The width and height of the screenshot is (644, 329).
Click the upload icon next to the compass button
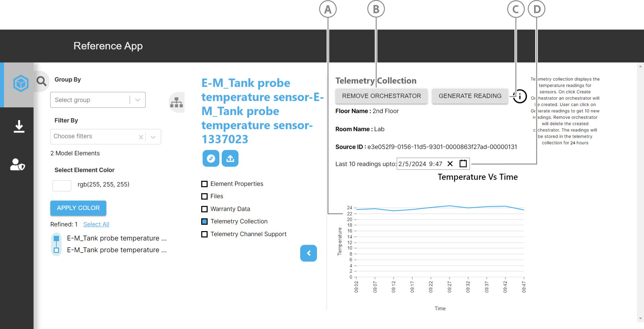pos(230,158)
